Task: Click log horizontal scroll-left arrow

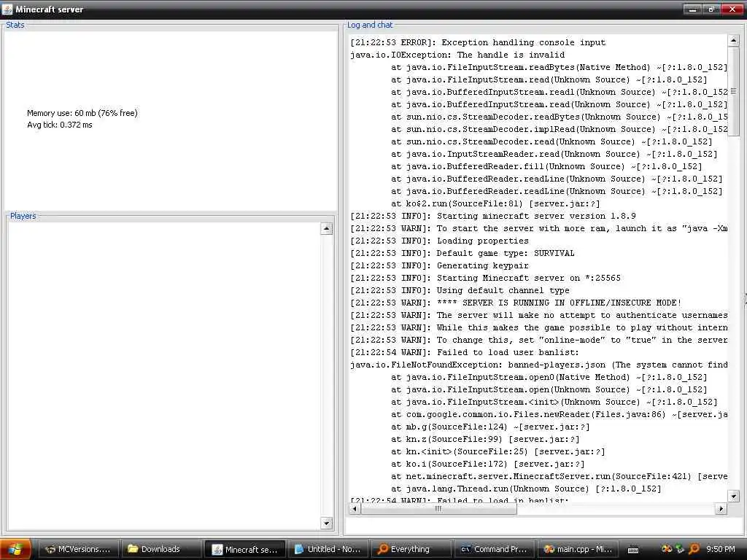Action: point(355,508)
